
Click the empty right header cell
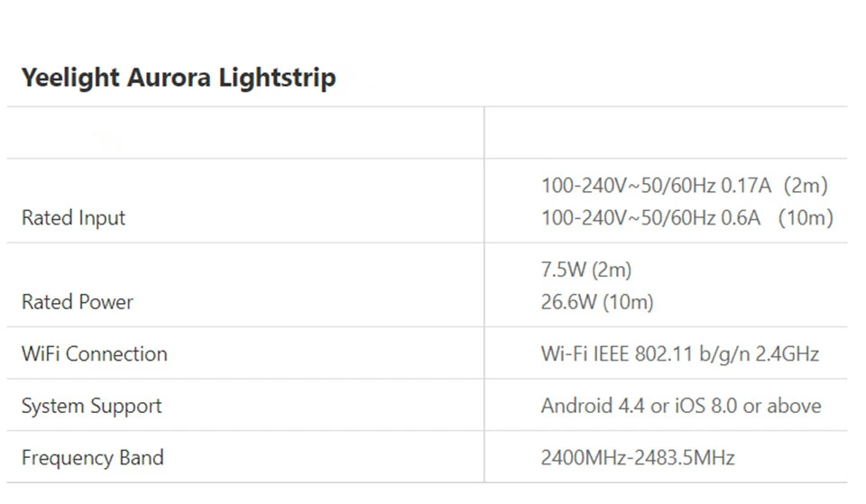coord(666,133)
